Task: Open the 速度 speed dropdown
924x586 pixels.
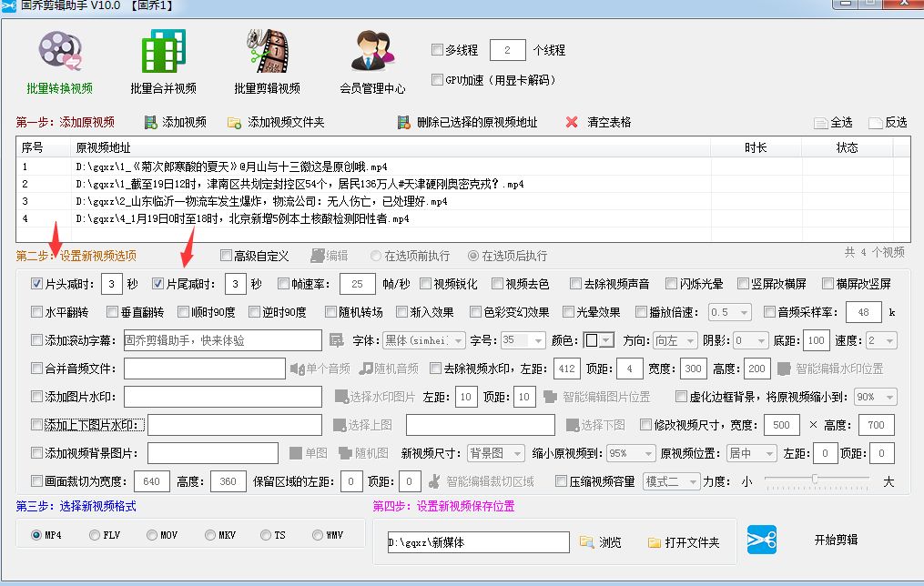Action: (x=881, y=340)
